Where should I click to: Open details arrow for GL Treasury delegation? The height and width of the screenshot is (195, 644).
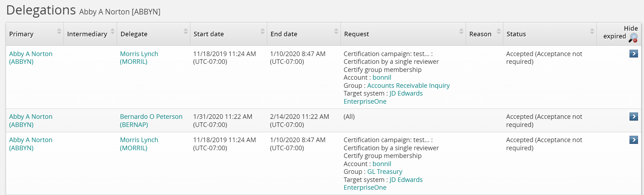[x=633, y=140]
